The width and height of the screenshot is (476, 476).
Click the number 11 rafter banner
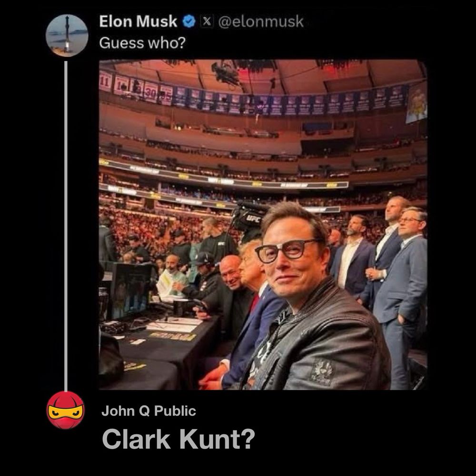pos(105,81)
